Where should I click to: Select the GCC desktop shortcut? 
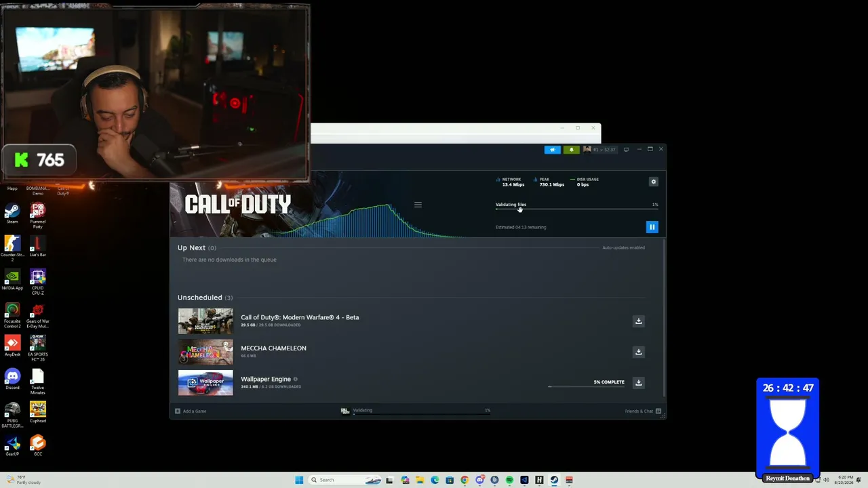[x=37, y=446]
